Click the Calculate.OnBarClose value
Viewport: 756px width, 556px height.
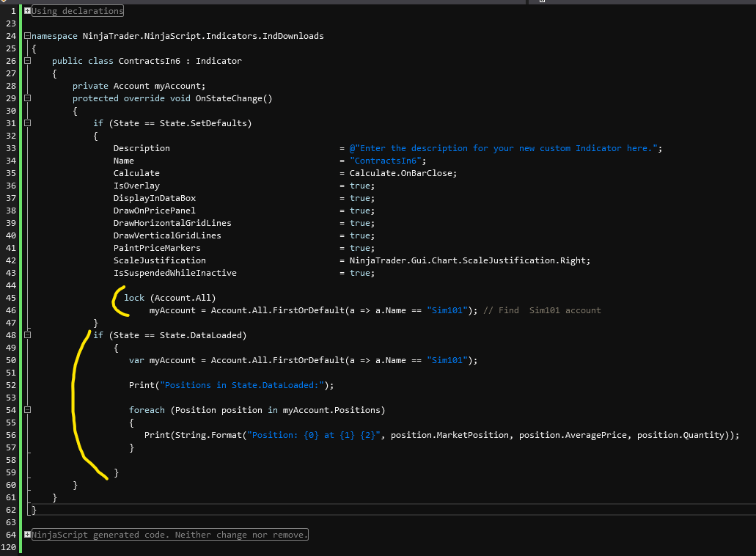[402, 173]
